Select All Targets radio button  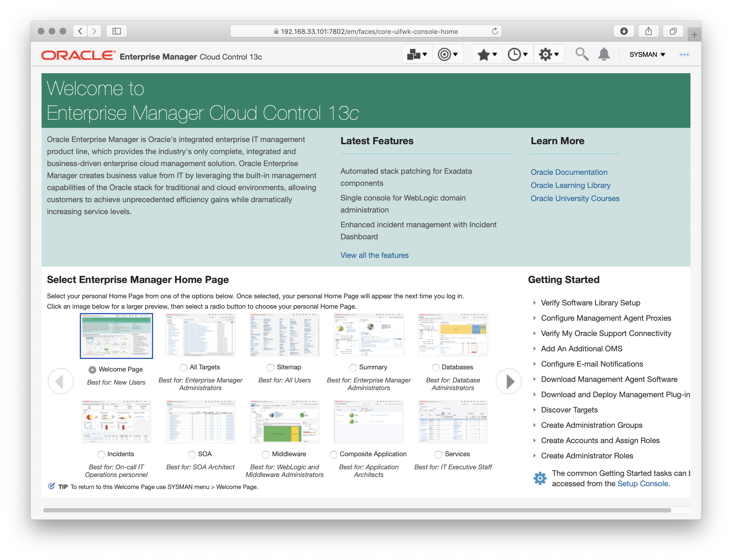click(183, 367)
